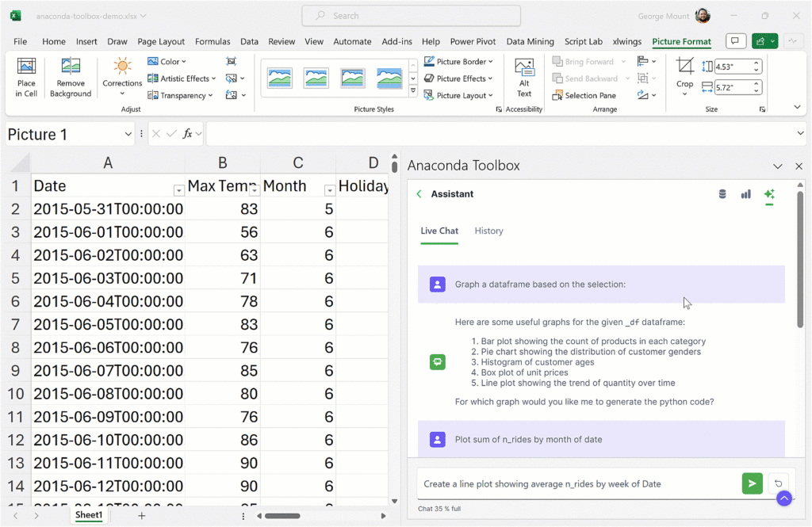Click the Sheet1 worksheet tab
Viewport: 812px width, 527px height.
click(x=89, y=515)
